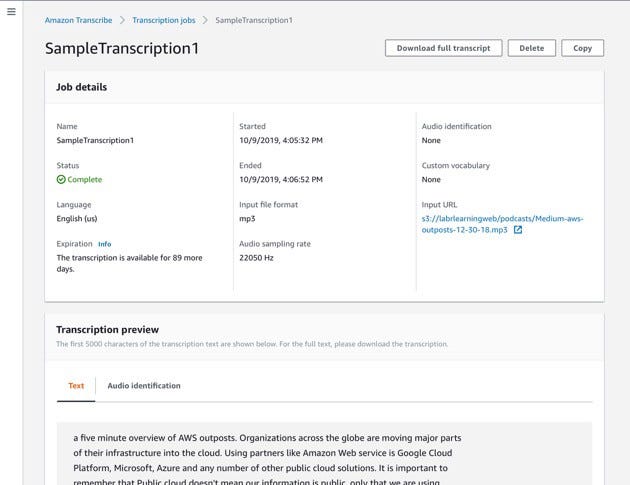Screen dimensions: 630x485
Task: Go to Amazon Transcribe breadcrumb link
Action: tap(79, 20)
